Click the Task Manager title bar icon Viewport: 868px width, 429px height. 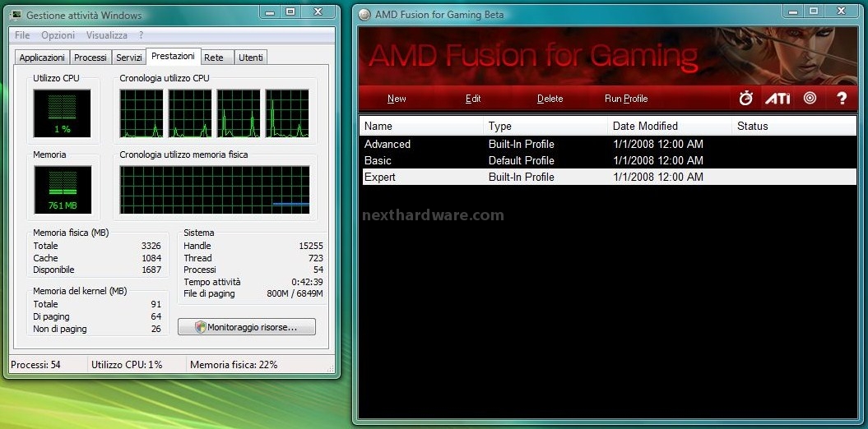pyautogui.click(x=16, y=15)
